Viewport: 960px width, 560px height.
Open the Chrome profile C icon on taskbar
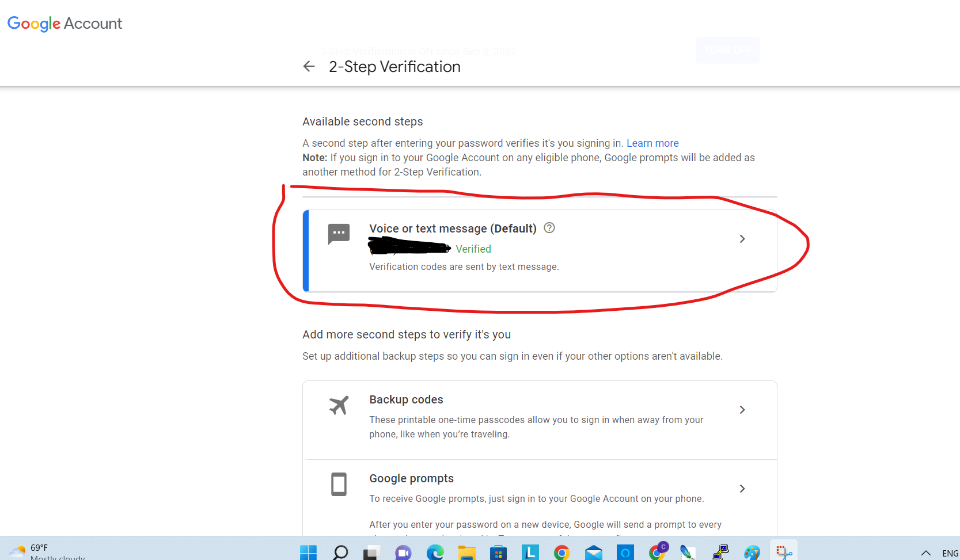(x=658, y=551)
